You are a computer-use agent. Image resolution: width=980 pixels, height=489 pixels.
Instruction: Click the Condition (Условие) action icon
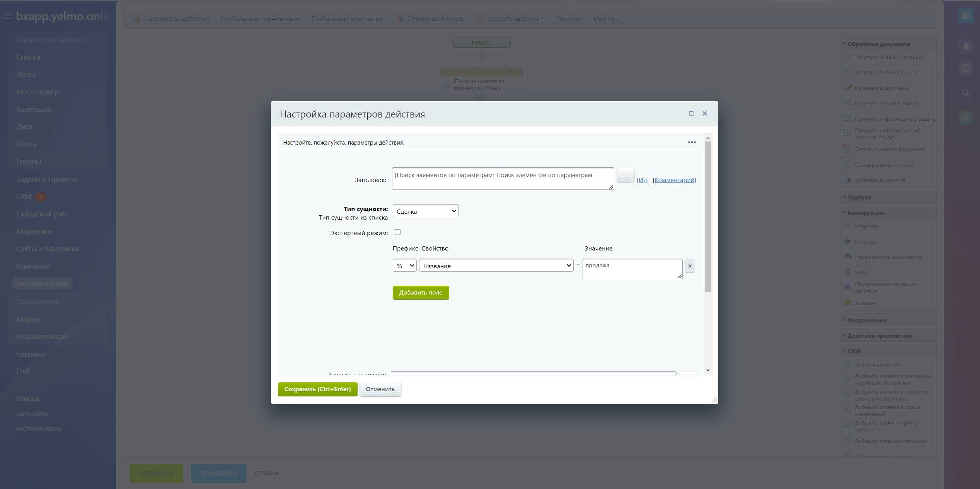[847, 303]
